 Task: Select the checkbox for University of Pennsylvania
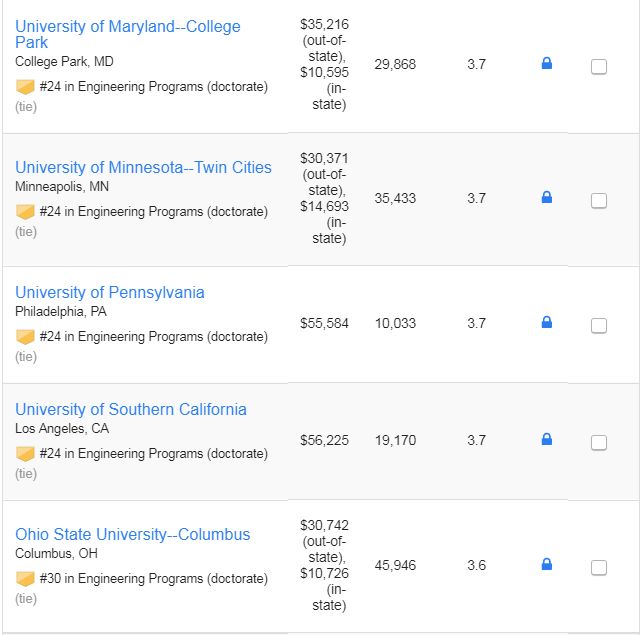point(599,325)
